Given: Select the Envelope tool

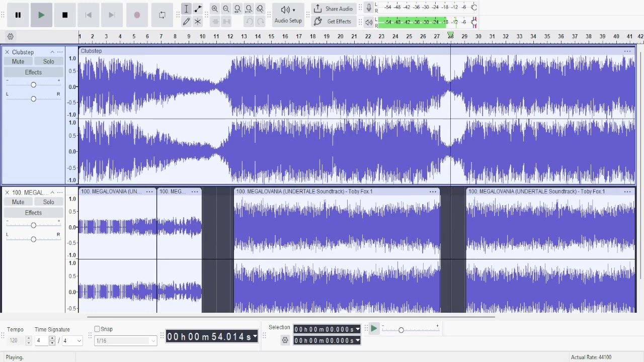Looking at the screenshot, I should point(198,9).
